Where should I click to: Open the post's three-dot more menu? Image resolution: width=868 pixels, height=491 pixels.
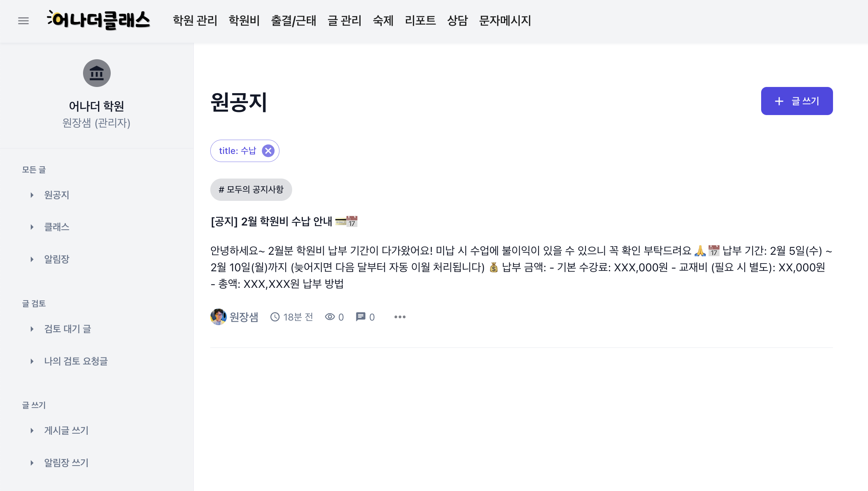(400, 317)
